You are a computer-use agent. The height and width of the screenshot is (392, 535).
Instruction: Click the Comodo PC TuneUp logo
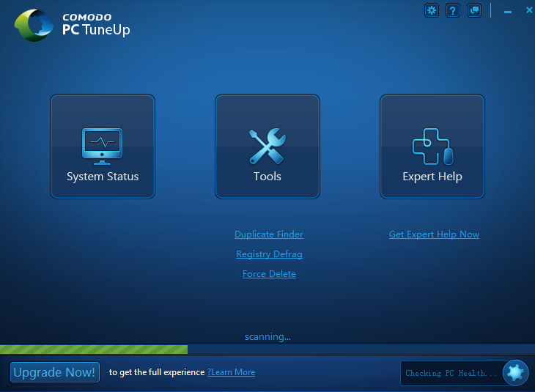[72, 26]
